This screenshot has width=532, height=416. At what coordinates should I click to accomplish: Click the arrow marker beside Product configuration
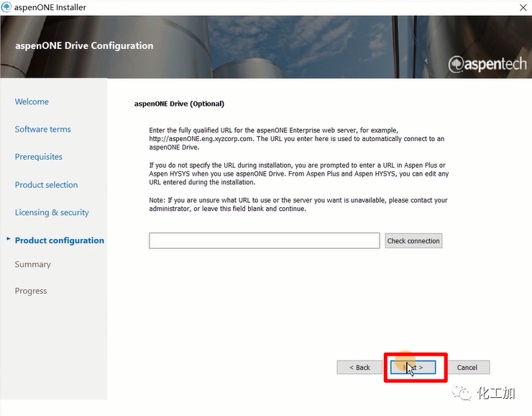click(x=9, y=238)
